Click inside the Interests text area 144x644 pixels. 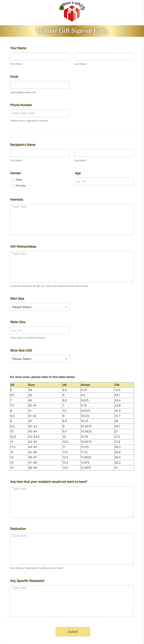[x=72, y=219]
